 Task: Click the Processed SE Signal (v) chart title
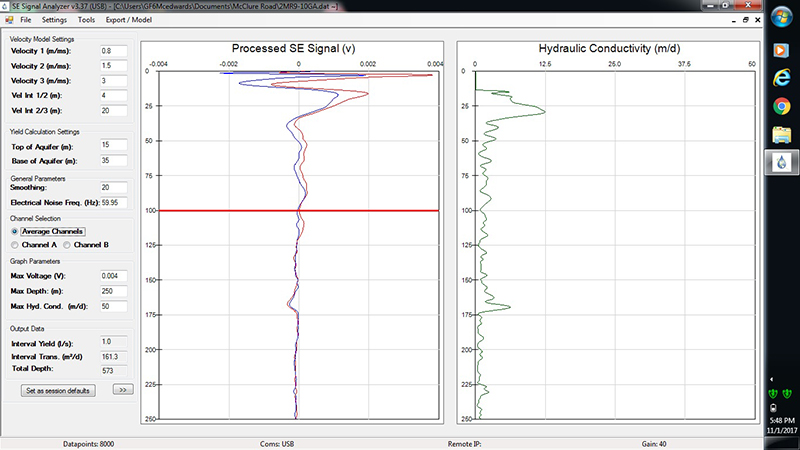(293, 48)
